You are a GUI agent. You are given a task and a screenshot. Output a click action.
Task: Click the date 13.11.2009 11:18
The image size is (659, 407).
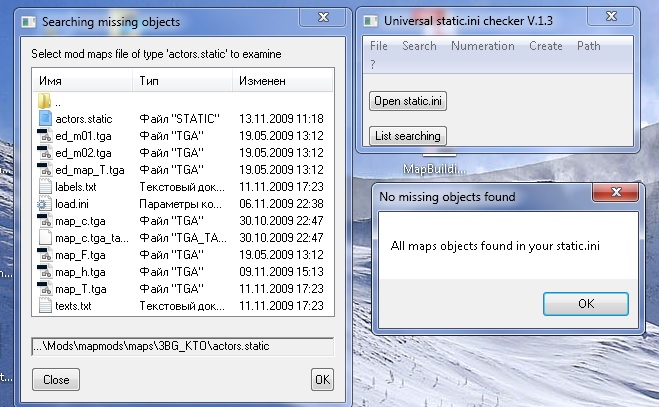(x=281, y=119)
